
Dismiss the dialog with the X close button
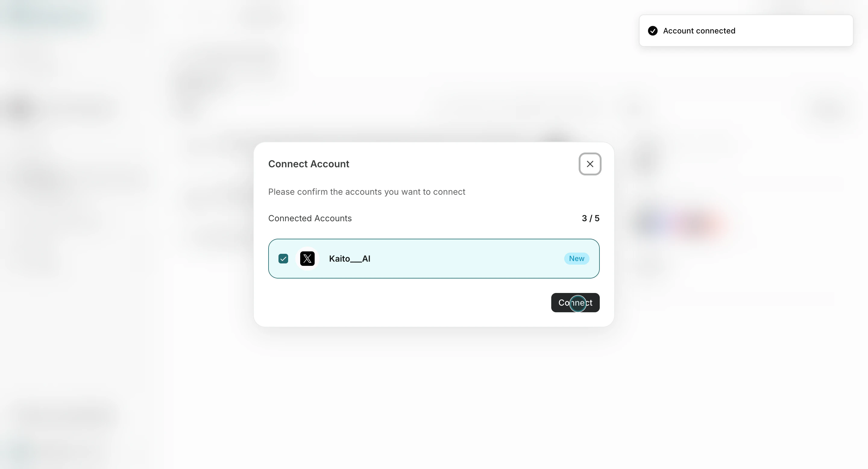coord(590,164)
